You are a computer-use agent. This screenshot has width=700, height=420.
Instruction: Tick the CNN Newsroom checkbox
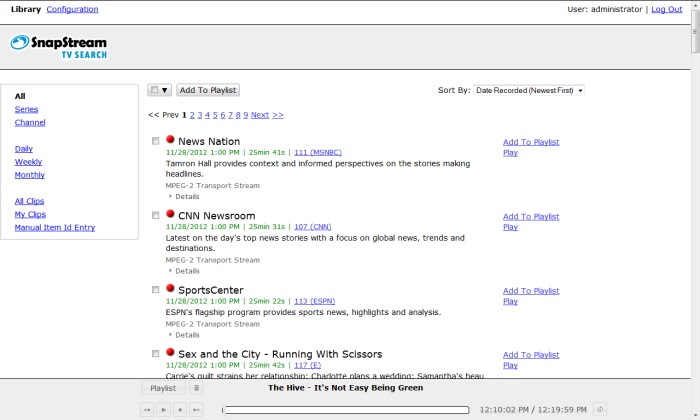click(155, 216)
